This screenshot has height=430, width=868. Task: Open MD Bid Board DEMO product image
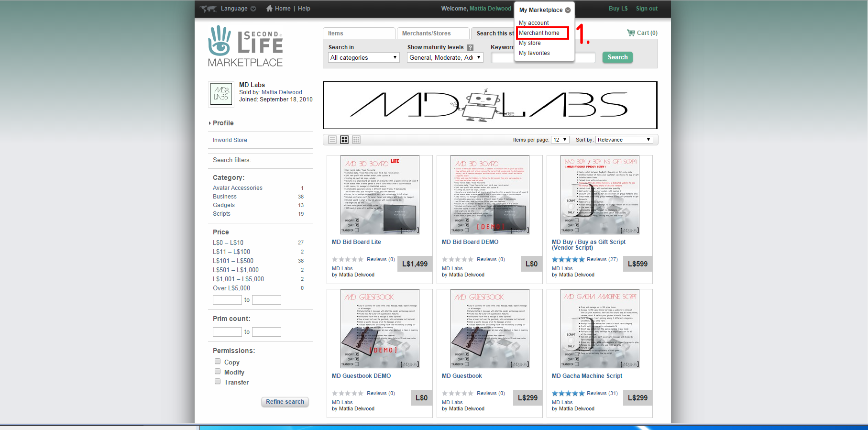tap(490, 195)
